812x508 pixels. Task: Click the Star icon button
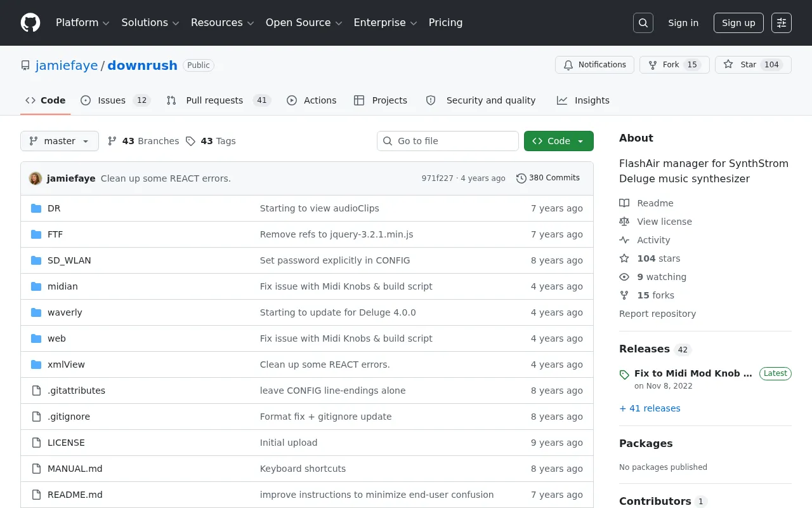728,65
